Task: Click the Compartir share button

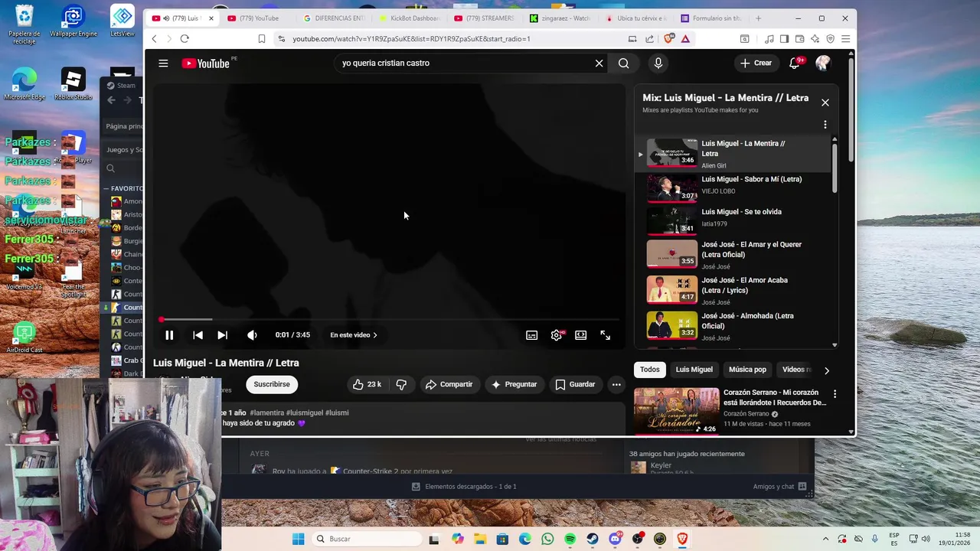Action: (449, 384)
